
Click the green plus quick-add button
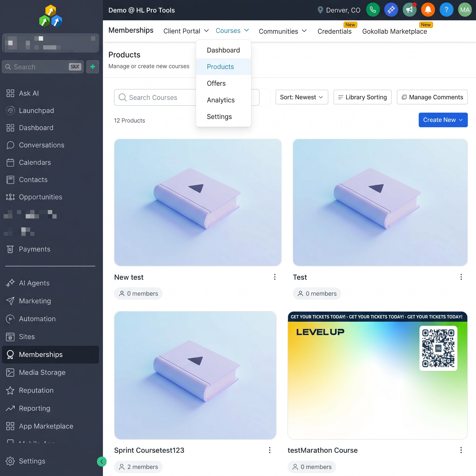tap(93, 67)
